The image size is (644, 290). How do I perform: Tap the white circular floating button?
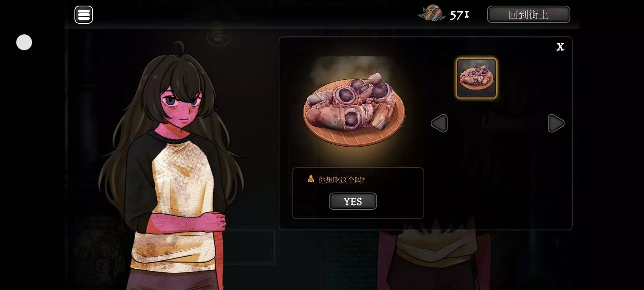click(24, 42)
